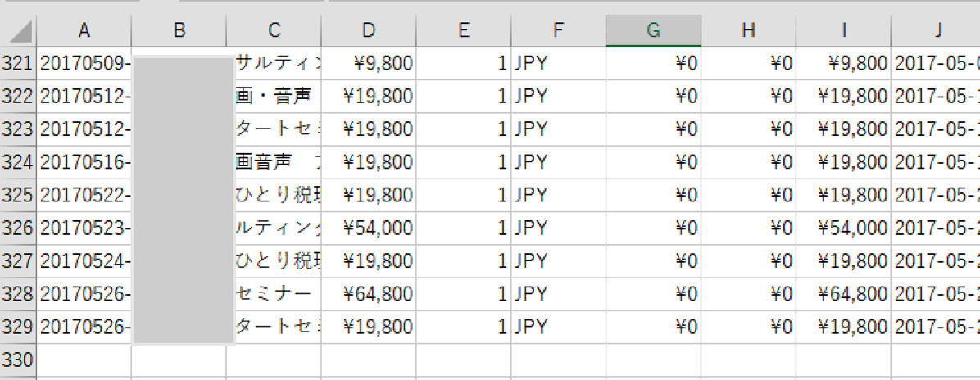
Task: Click cell 20170524- in row 327
Action: point(84,261)
